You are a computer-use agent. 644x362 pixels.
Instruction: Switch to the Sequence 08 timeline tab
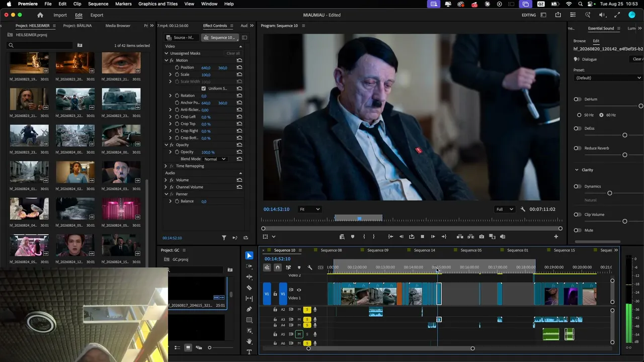coord(331,250)
